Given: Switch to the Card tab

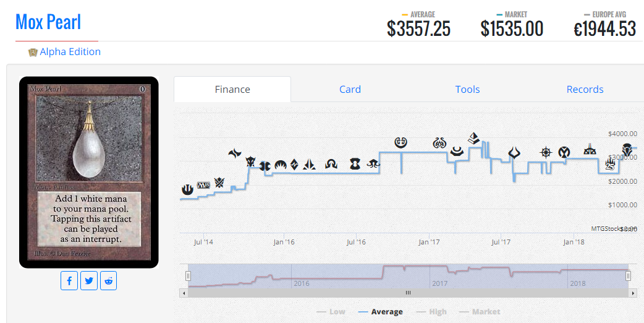Looking at the screenshot, I should click(x=350, y=89).
